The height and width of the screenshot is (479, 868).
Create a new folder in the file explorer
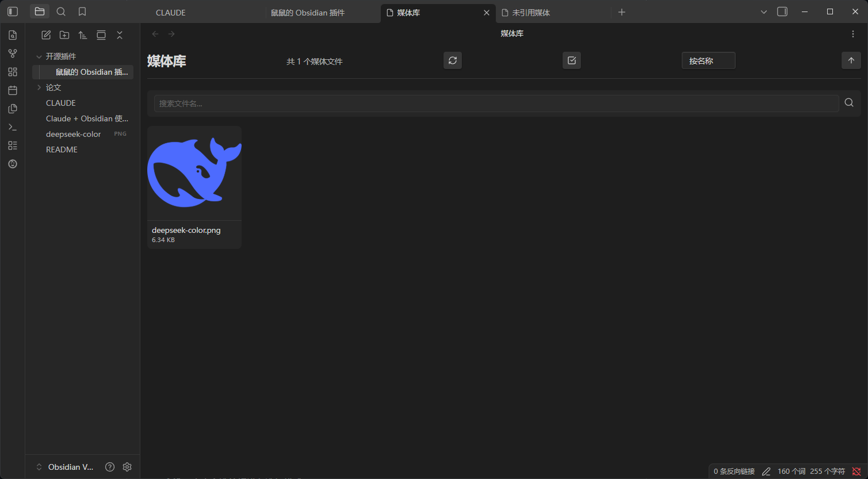pos(64,35)
